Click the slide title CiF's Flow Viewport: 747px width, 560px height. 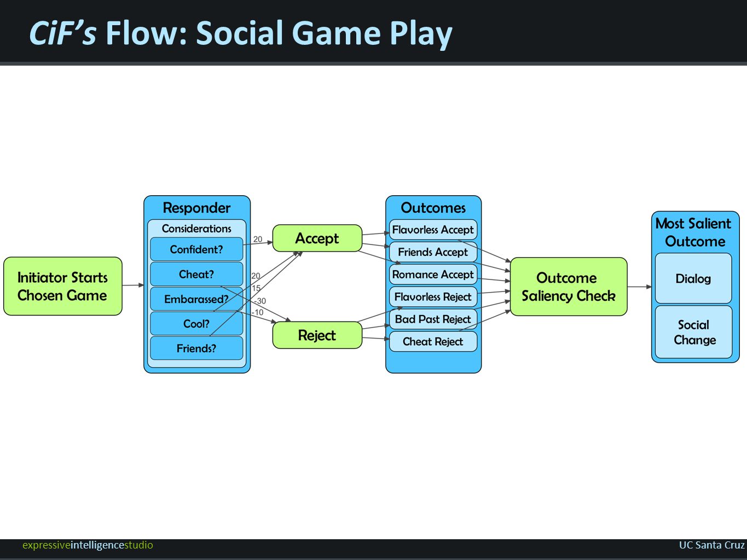click(240, 33)
